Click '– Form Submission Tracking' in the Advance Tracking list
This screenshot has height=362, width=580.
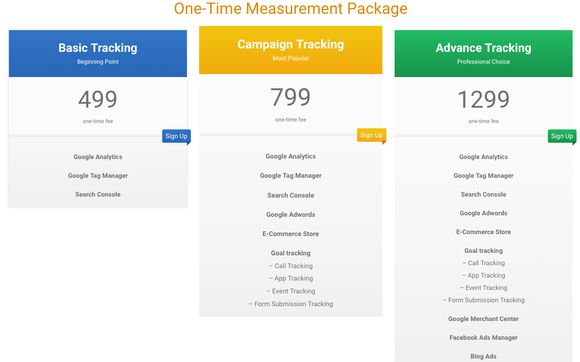click(x=483, y=300)
